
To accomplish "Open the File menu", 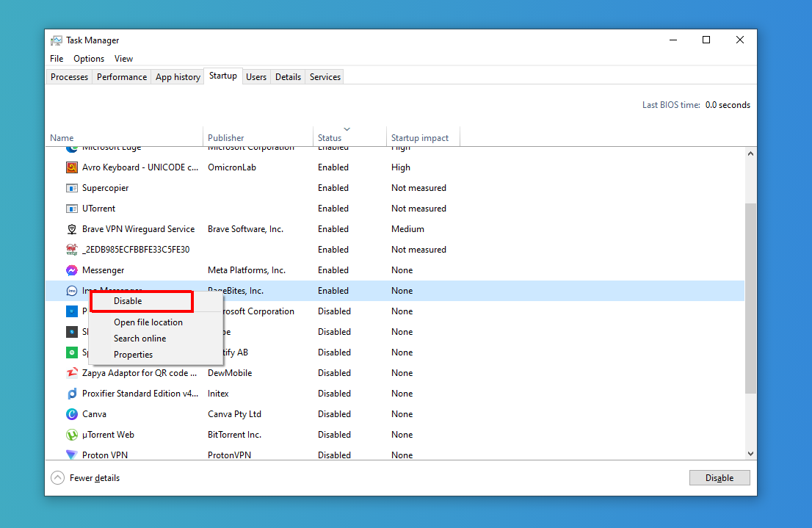I will 57,59.
